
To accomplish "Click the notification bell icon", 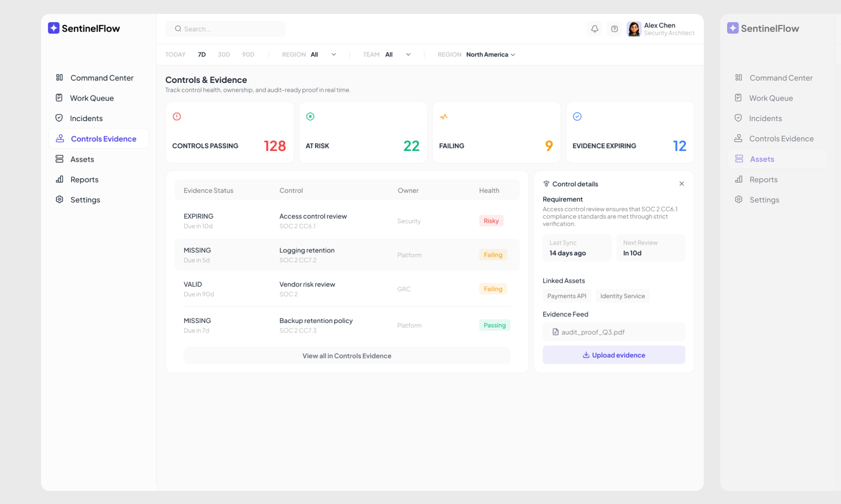I will click(594, 29).
